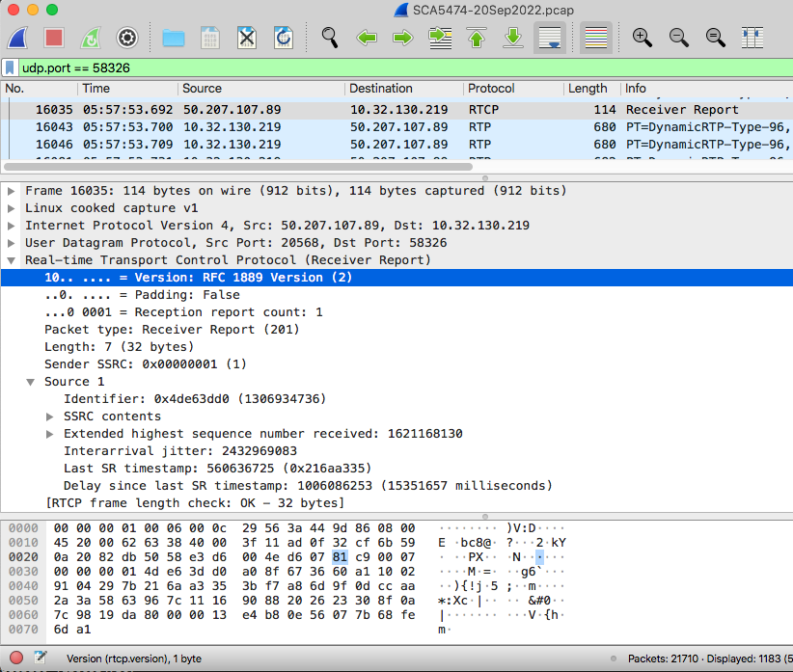The width and height of the screenshot is (793, 672).
Task: Toggle the expert info indicator at bottom left
Action: (x=14, y=659)
